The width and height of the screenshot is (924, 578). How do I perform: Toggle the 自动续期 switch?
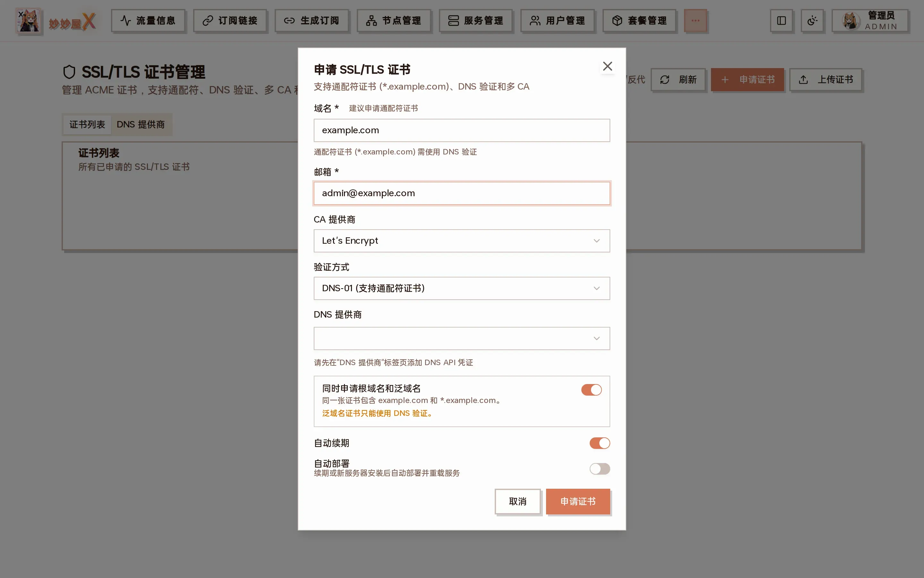599,443
